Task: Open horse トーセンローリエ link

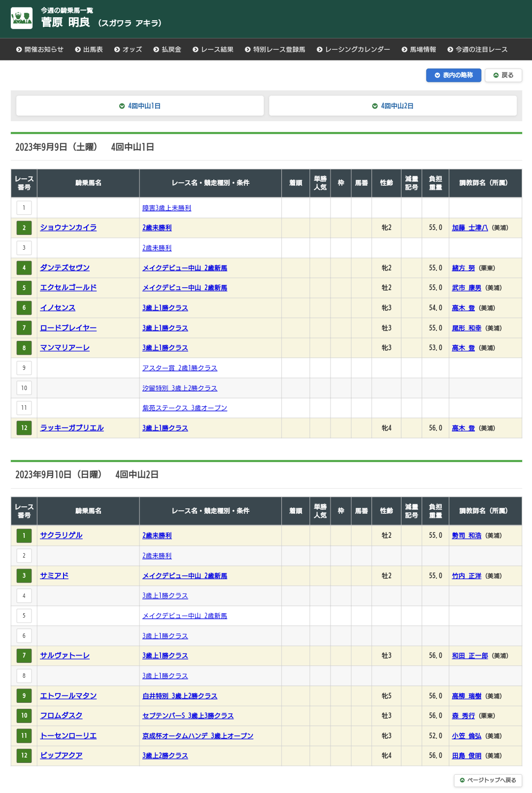Action: (68, 736)
